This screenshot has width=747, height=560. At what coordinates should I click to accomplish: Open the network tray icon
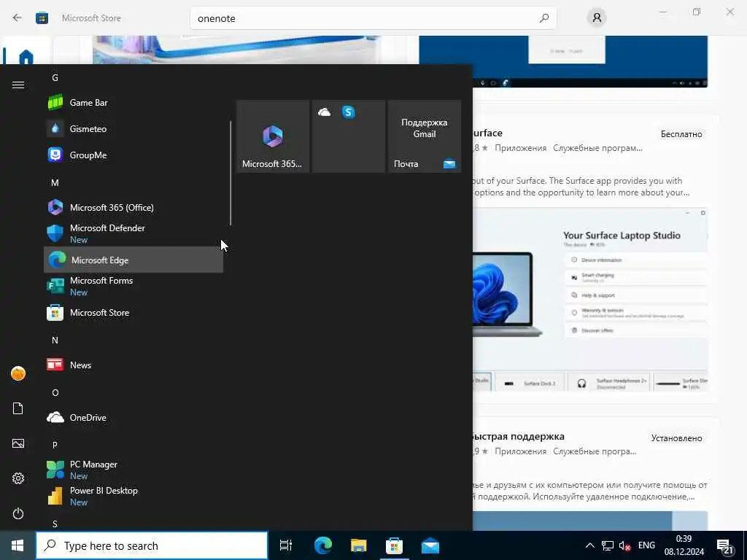(608, 545)
